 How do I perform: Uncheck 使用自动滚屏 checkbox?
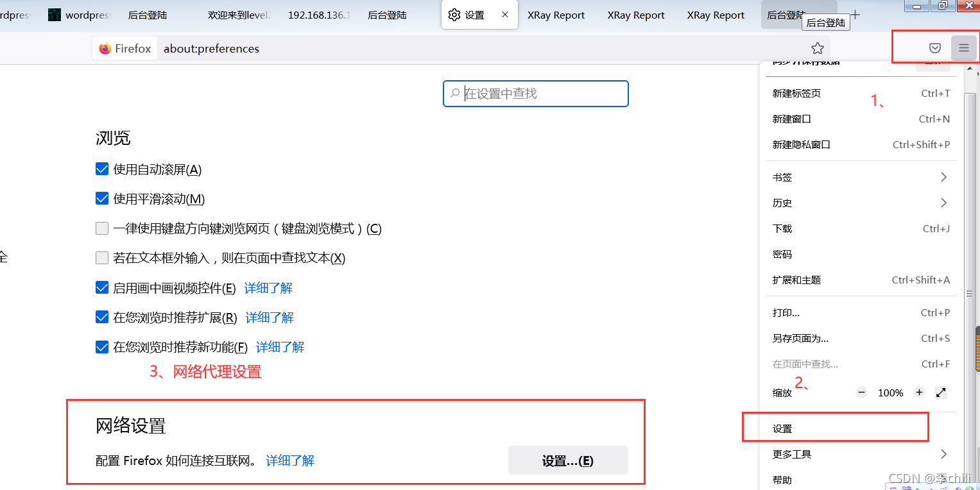(x=101, y=169)
